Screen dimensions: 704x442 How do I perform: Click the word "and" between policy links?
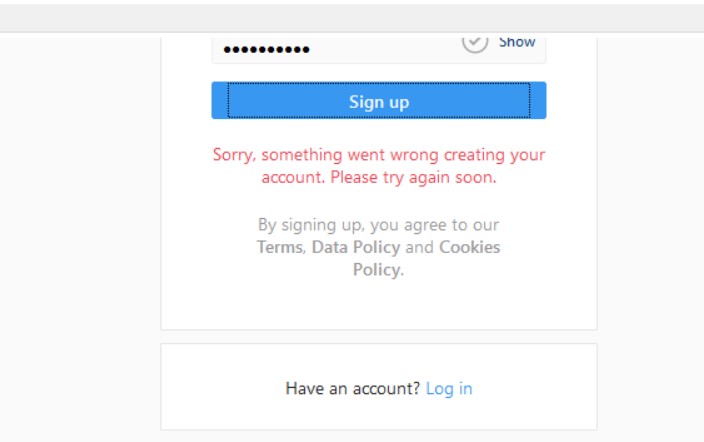point(420,247)
